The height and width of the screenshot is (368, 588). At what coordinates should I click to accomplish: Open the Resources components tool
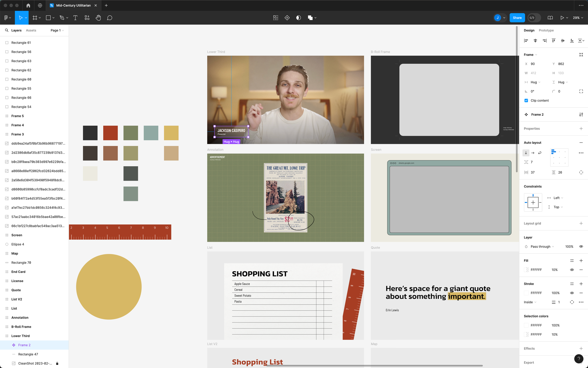(87, 18)
